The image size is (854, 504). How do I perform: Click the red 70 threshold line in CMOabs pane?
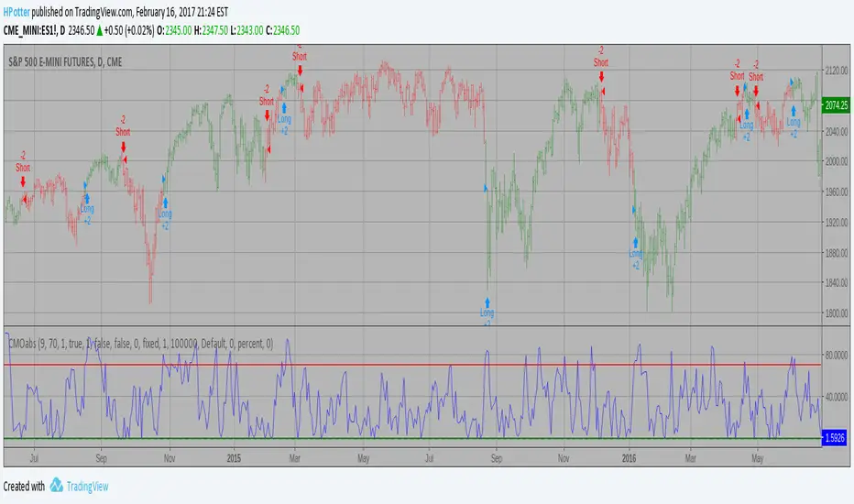pos(412,365)
